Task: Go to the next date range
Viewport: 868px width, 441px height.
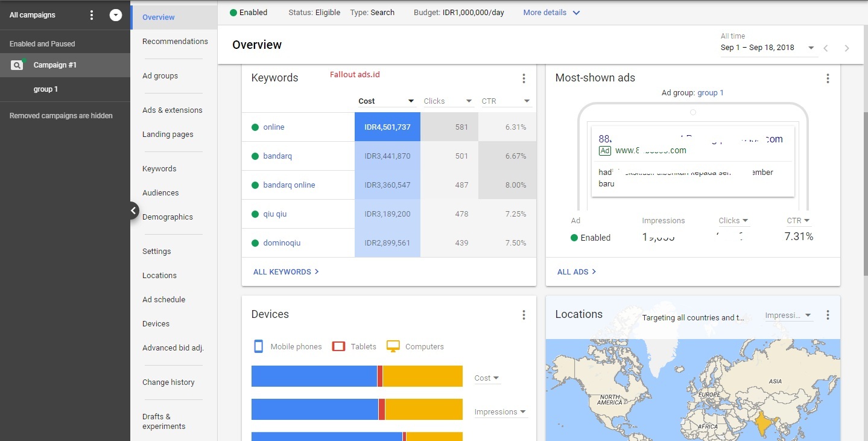Action: pos(847,48)
